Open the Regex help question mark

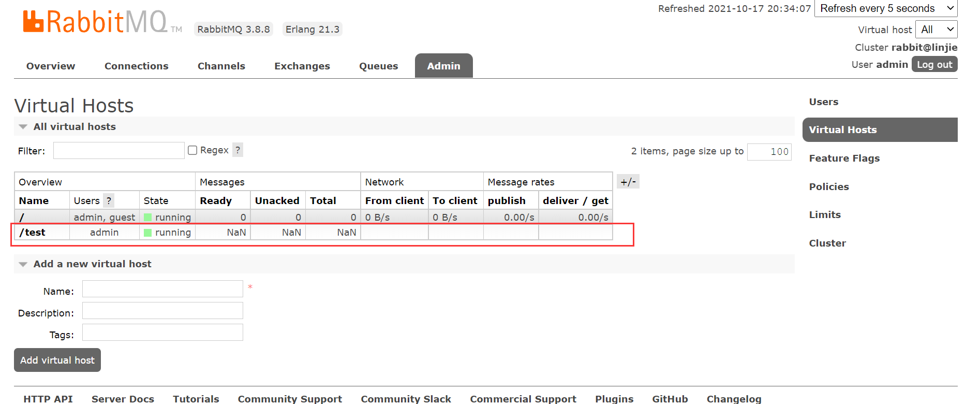pyautogui.click(x=237, y=150)
